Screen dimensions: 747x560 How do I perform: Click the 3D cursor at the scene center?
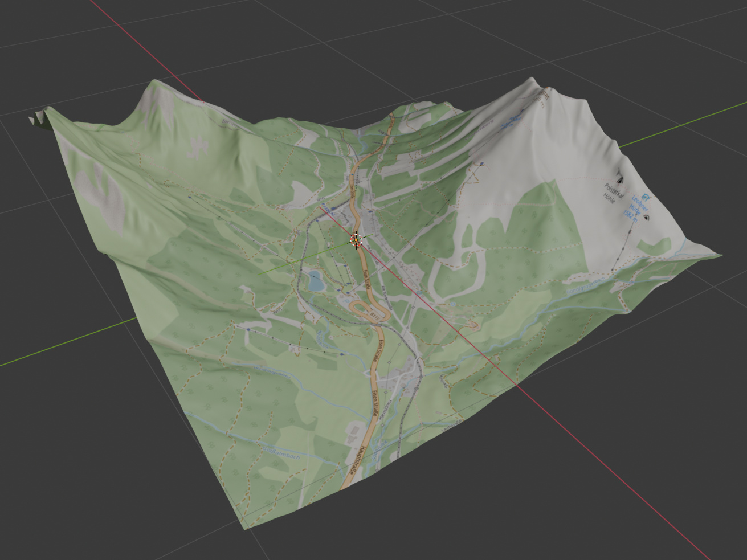[x=356, y=240]
